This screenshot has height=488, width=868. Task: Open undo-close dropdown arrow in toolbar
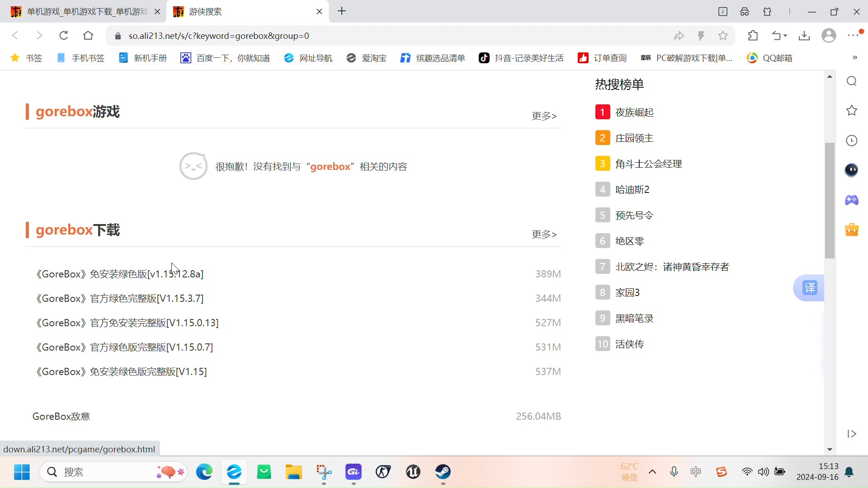pos(785,36)
